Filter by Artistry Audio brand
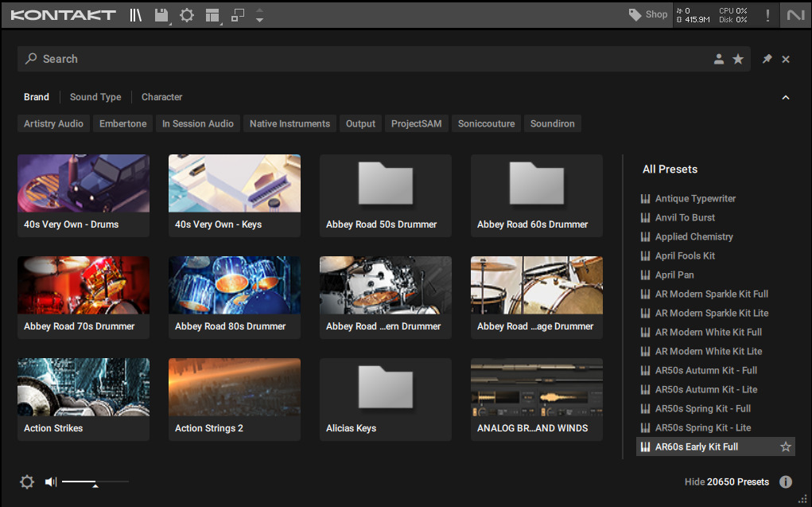The image size is (812, 507). (53, 123)
